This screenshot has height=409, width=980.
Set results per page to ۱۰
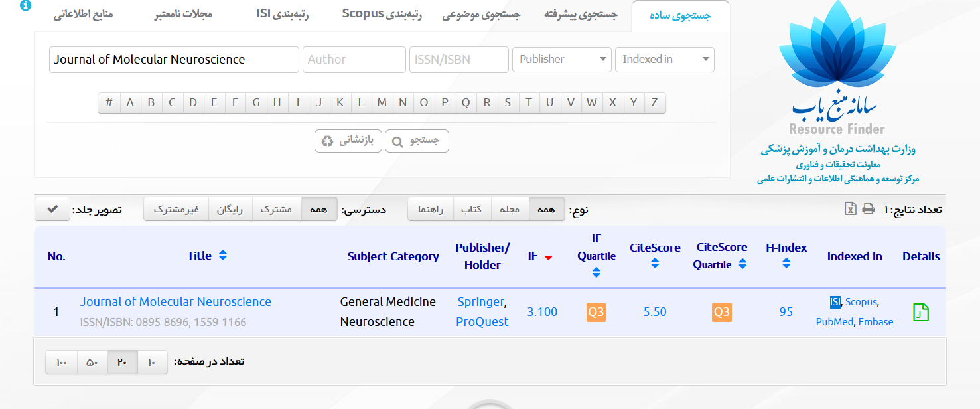152,362
